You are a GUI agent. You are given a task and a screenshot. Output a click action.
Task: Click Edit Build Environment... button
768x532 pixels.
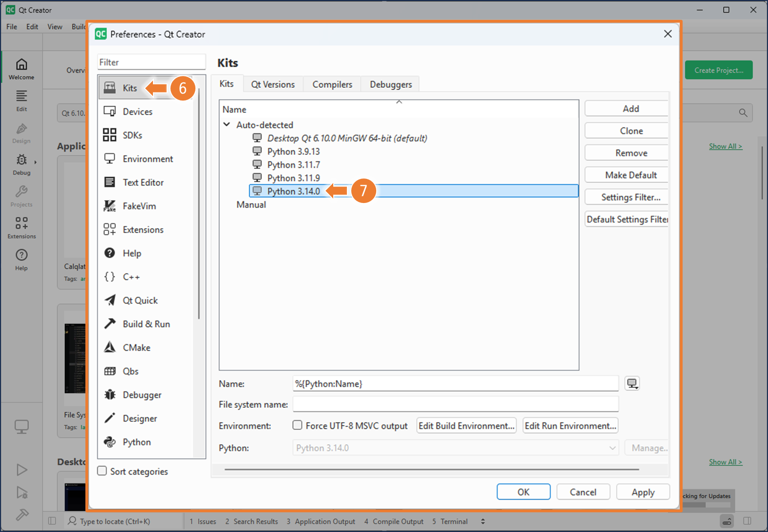(466, 426)
